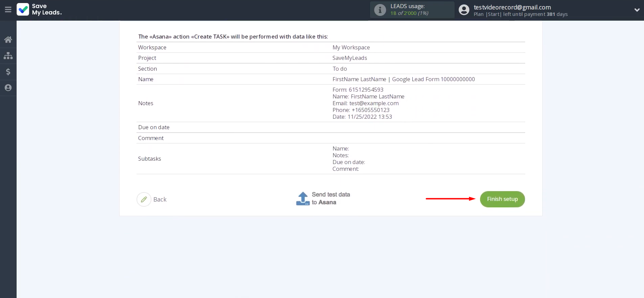The image size is (644, 298).
Task: Click the Save My Leads logo
Action: 39,9
